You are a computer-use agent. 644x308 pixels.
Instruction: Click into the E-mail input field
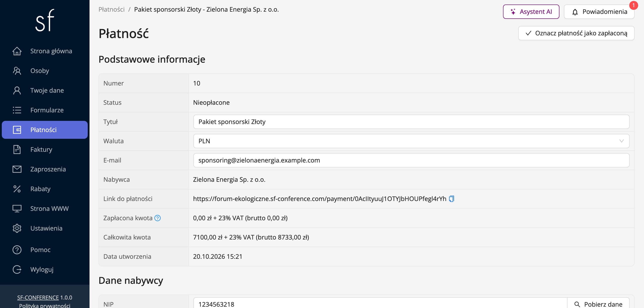411,160
